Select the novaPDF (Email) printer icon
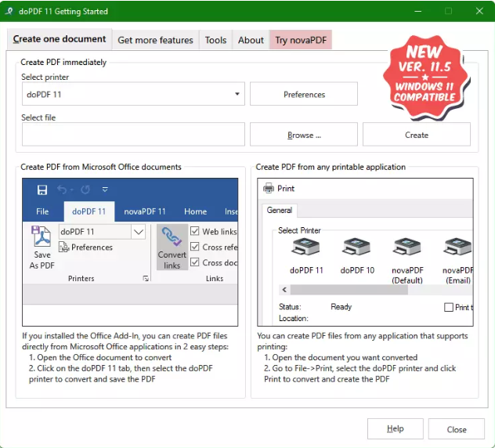 point(457,246)
